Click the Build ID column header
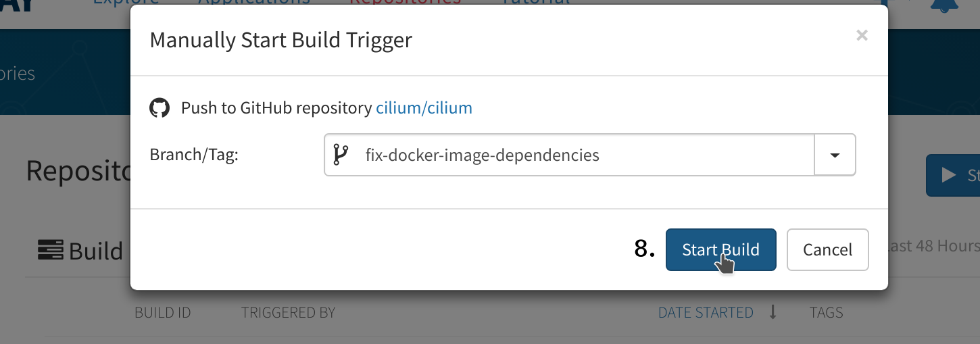 pos(162,313)
